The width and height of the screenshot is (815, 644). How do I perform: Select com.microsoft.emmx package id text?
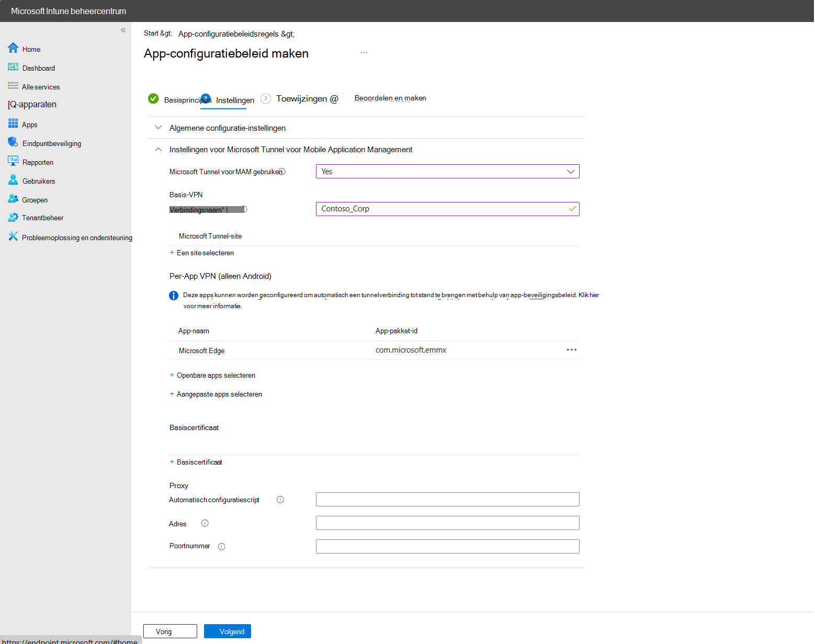pos(411,350)
